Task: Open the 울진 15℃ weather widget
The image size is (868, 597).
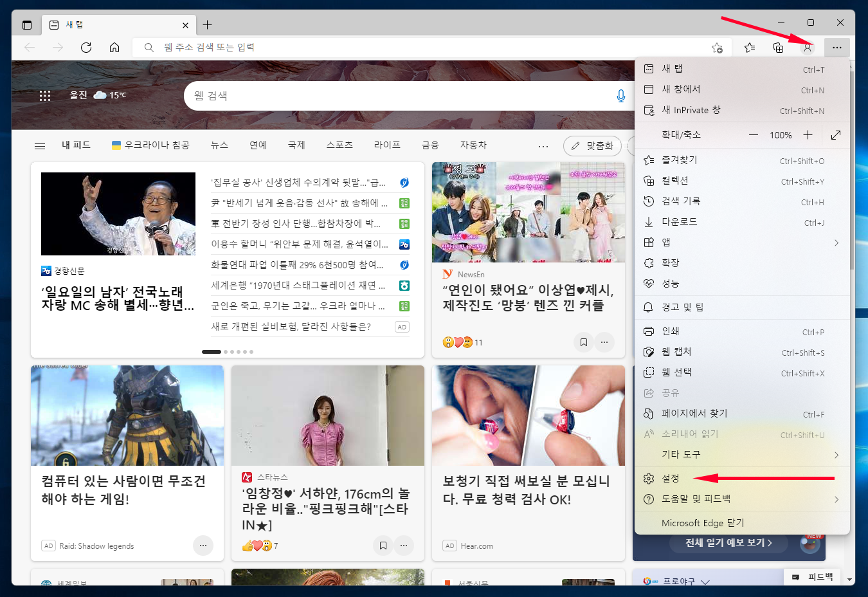Action: pyautogui.click(x=98, y=95)
